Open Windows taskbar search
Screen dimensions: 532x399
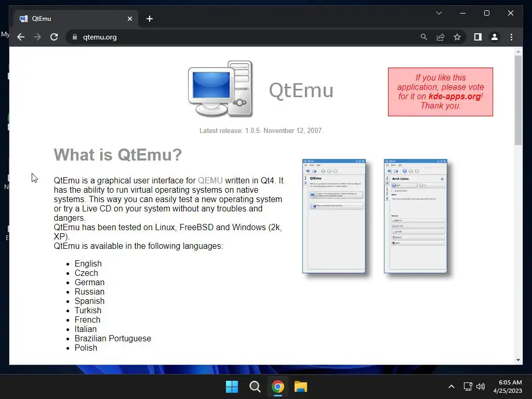tap(255, 387)
